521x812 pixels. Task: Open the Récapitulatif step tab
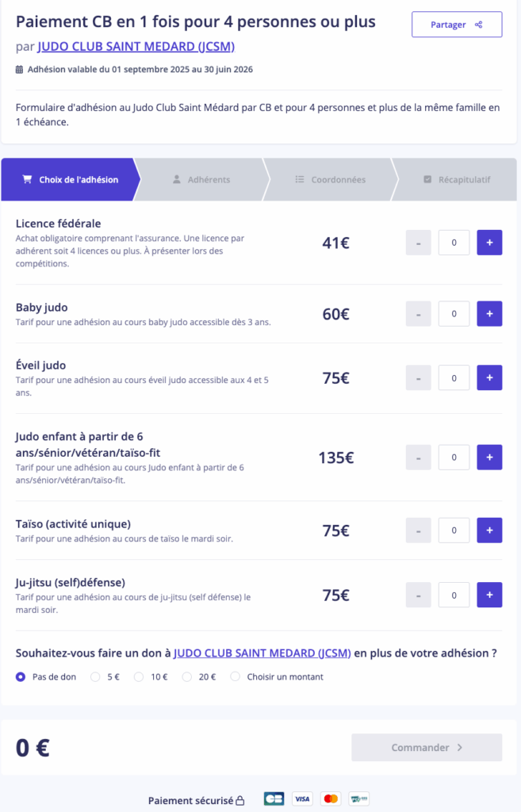click(457, 179)
